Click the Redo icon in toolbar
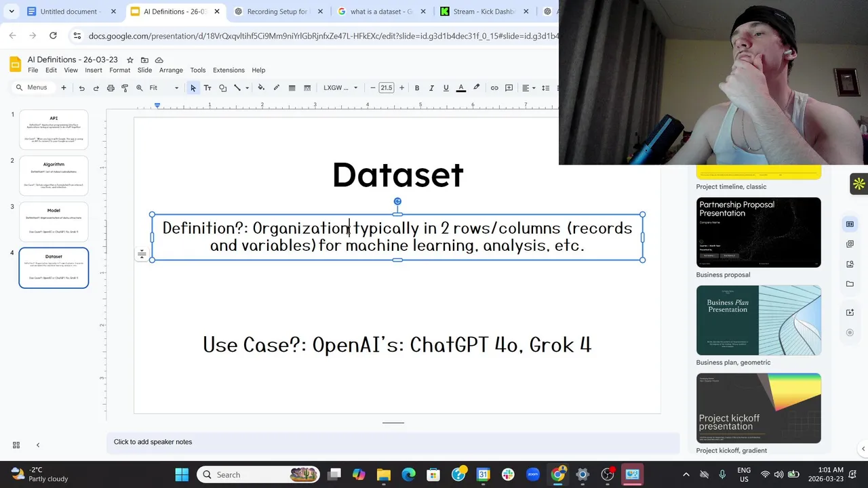The image size is (868, 488). (96, 88)
